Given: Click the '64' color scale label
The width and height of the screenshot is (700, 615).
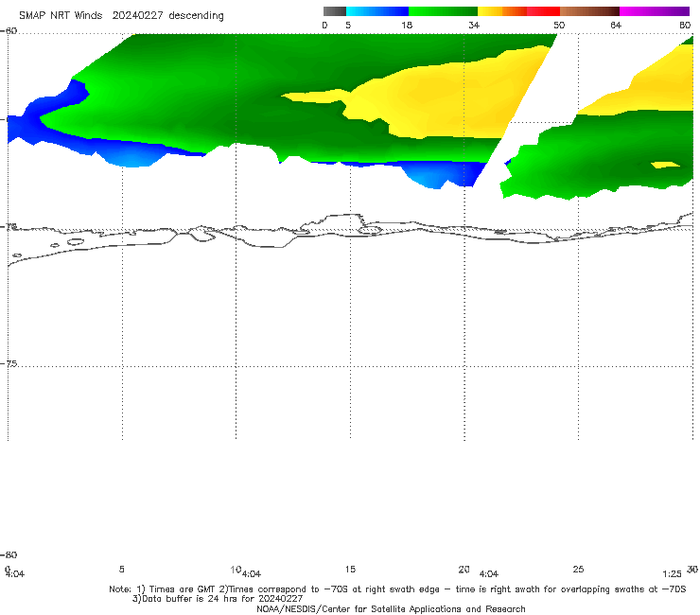Looking at the screenshot, I should 616,25.
